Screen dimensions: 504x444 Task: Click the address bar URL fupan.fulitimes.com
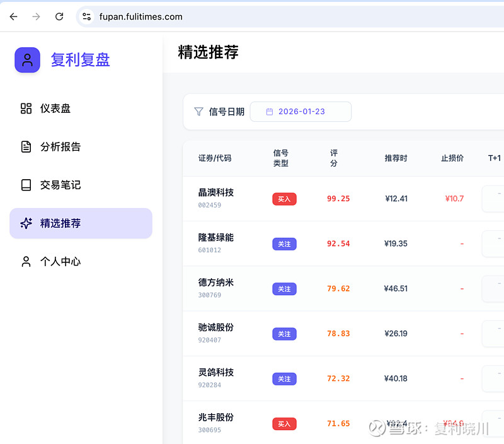(x=141, y=16)
